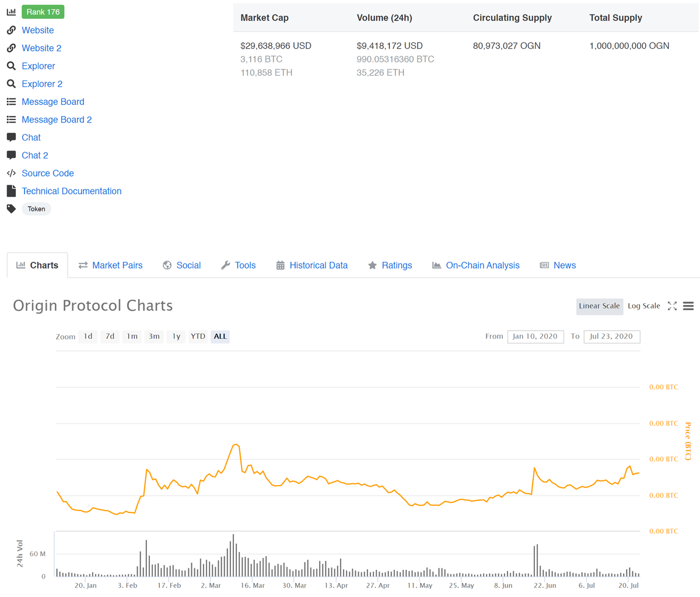Viewport: 700px width, 597px height.
Task: Click the Price (BTC) axis label
Action: pos(688,441)
